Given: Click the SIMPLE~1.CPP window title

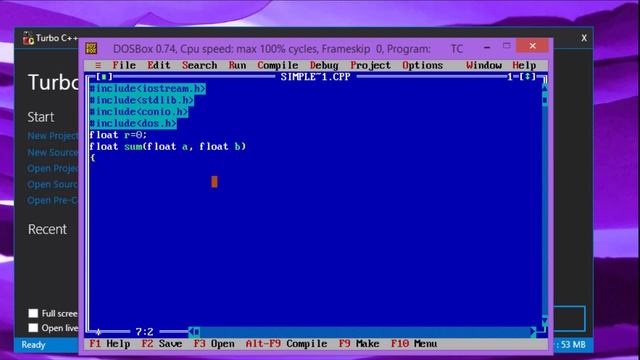Looking at the screenshot, I should 315,77.
